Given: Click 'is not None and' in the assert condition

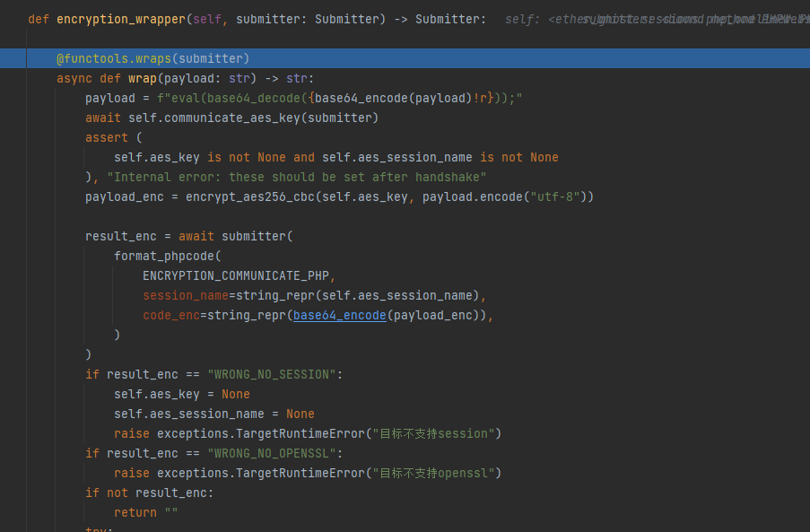Looking at the screenshot, I should (x=261, y=158).
